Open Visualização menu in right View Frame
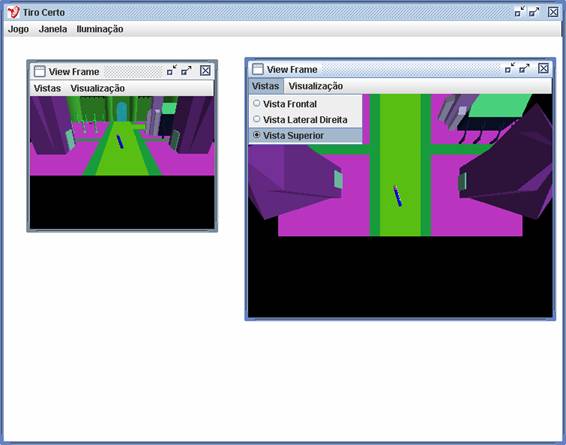566x445 pixels. click(x=315, y=86)
